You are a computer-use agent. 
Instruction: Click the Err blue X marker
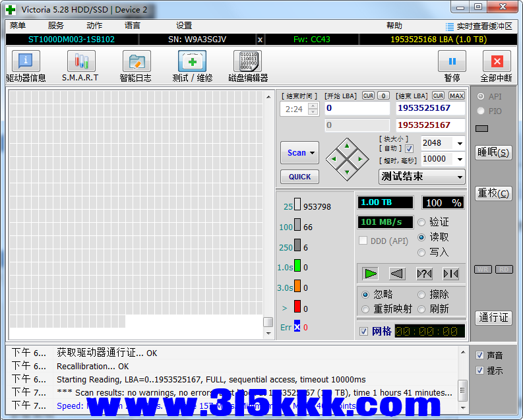click(297, 326)
